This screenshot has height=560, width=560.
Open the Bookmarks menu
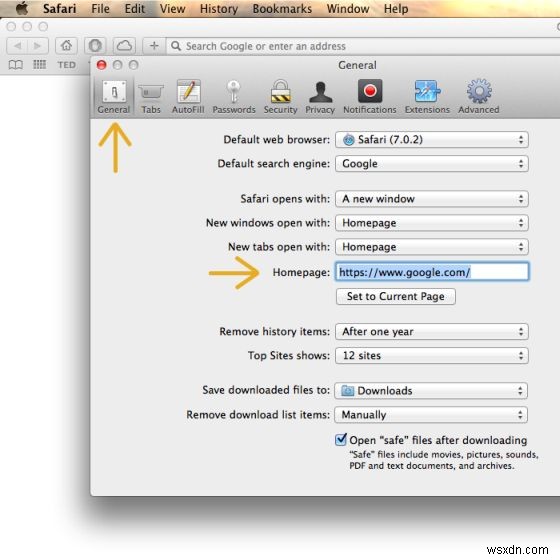282,9
